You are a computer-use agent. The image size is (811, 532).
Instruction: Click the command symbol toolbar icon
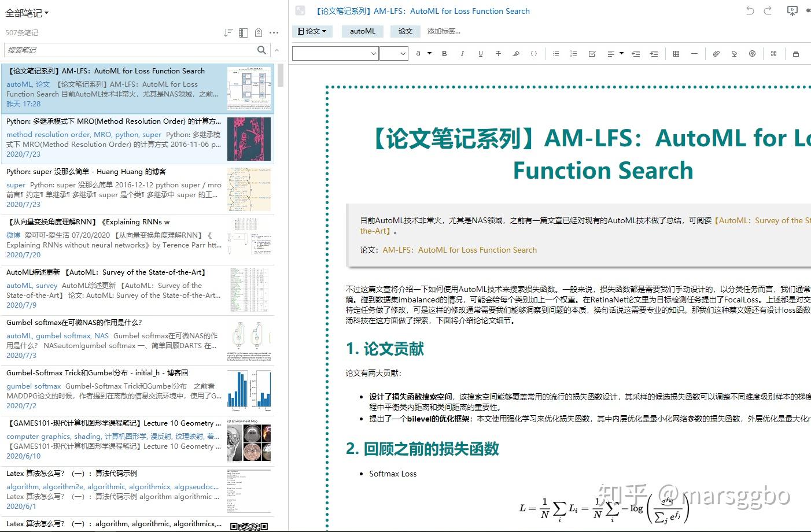[773, 54]
